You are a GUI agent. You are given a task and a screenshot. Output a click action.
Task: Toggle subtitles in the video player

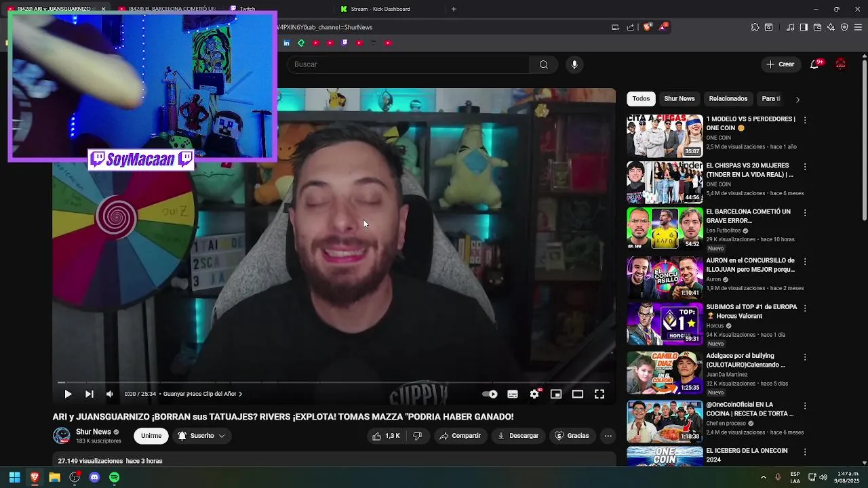click(x=513, y=394)
